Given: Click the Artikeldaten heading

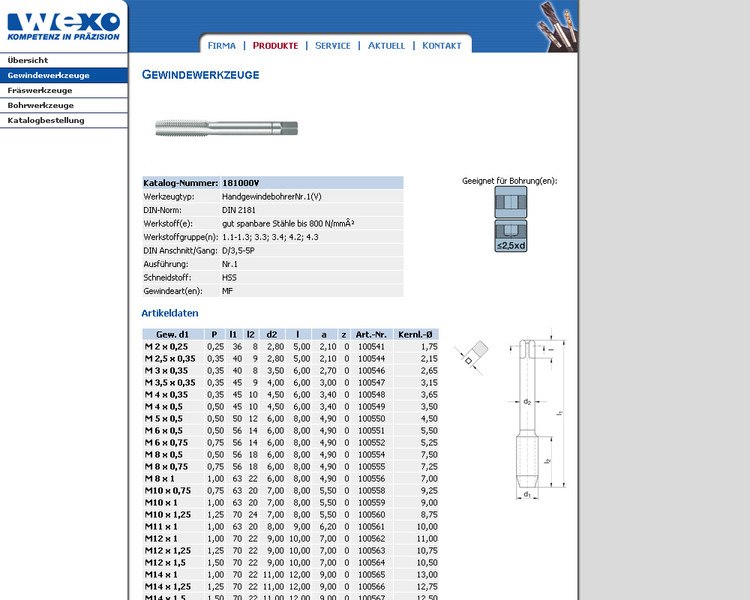Looking at the screenshot, I should pyautogui.click(x=170, y=313).
